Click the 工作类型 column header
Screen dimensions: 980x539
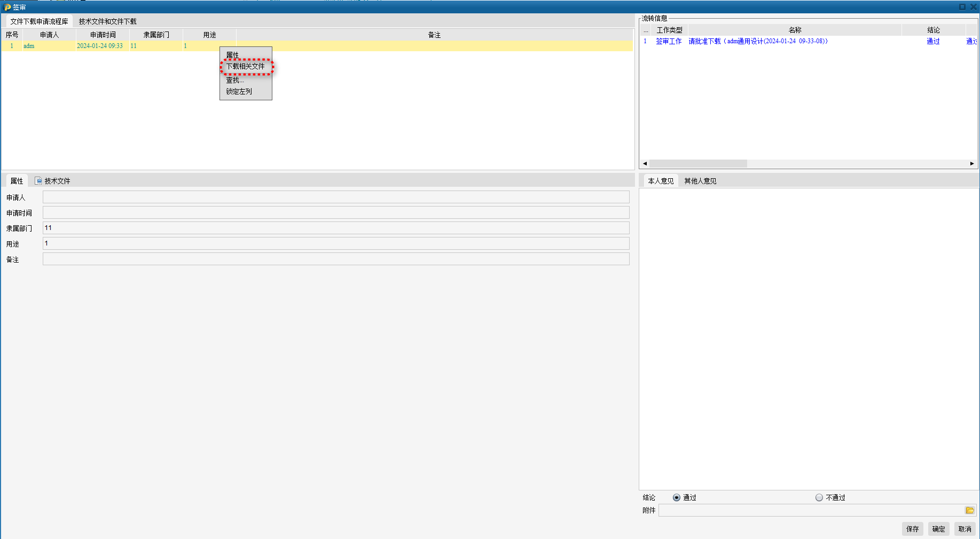(x=669, y=30)
